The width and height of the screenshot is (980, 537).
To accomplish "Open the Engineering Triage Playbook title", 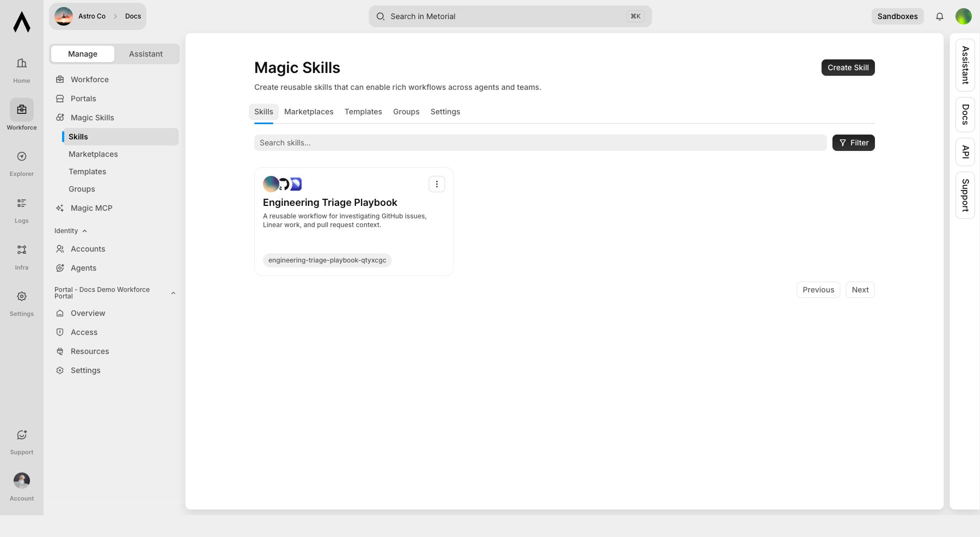I will [330, 203].
